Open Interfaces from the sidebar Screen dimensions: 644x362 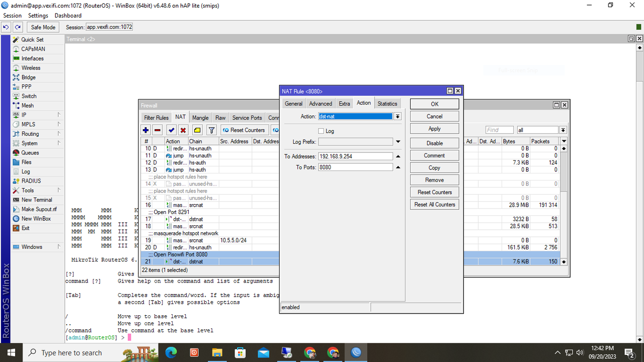pyautogui.click(x=32, y=58)
